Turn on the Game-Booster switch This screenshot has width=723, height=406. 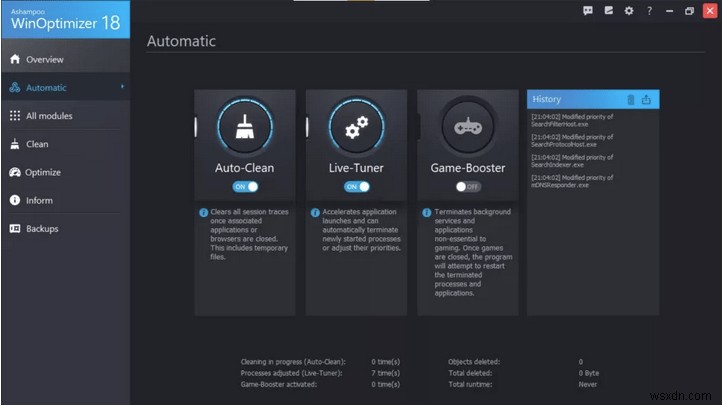pos(468,187)
